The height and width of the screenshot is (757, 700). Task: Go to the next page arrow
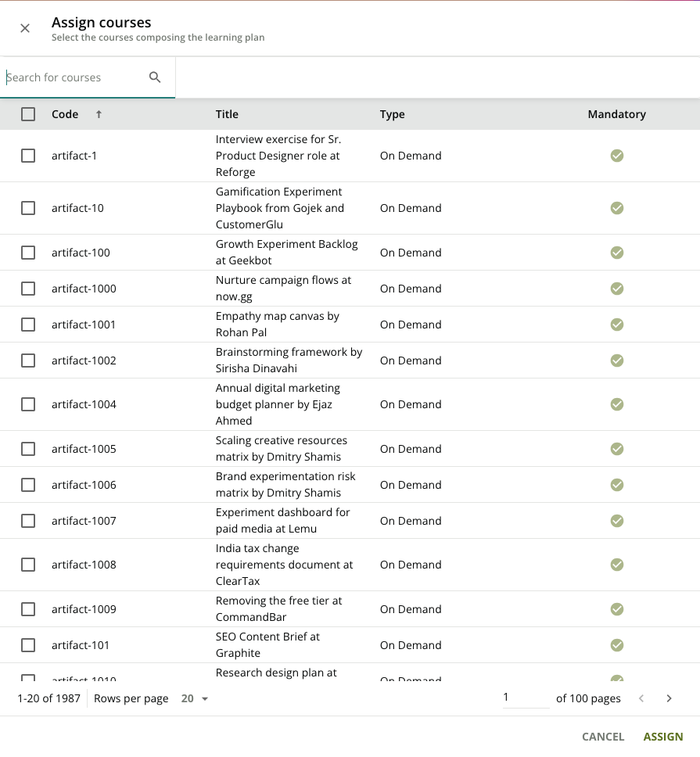[669, 698]
